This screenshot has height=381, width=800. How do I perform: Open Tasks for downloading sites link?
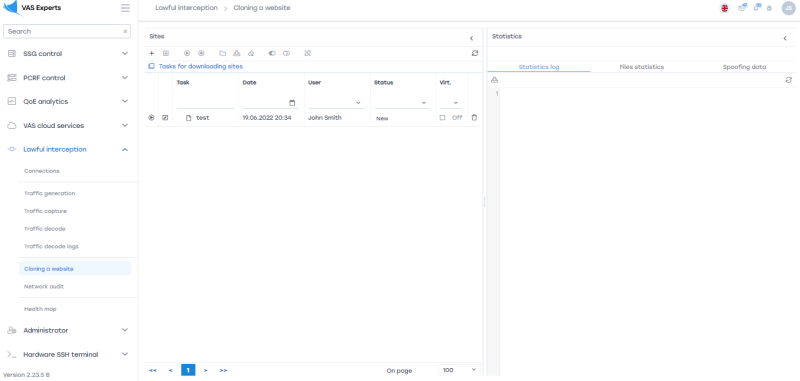pyautogui.click(x=201, y=66)
